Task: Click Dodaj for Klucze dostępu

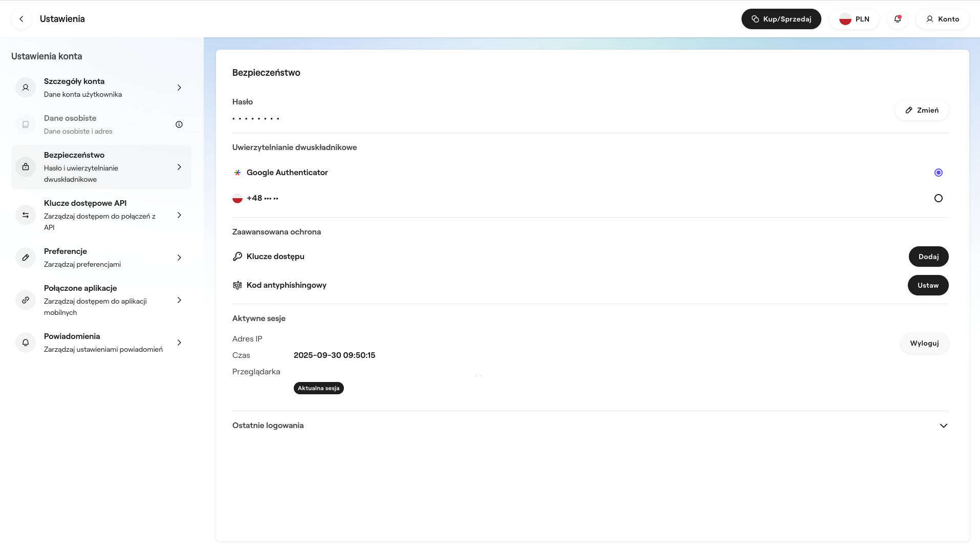Action: pos(928,257)
